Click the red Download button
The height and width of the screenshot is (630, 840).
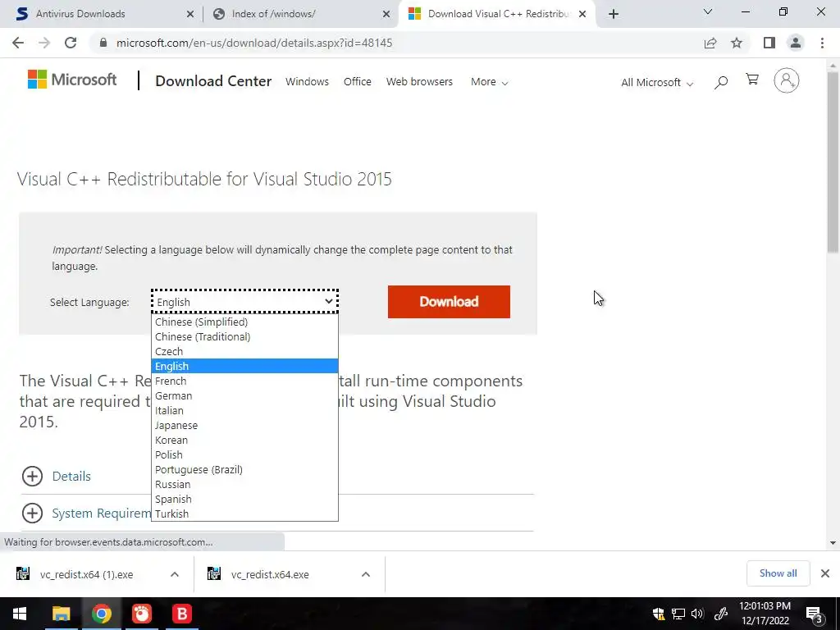449,302
